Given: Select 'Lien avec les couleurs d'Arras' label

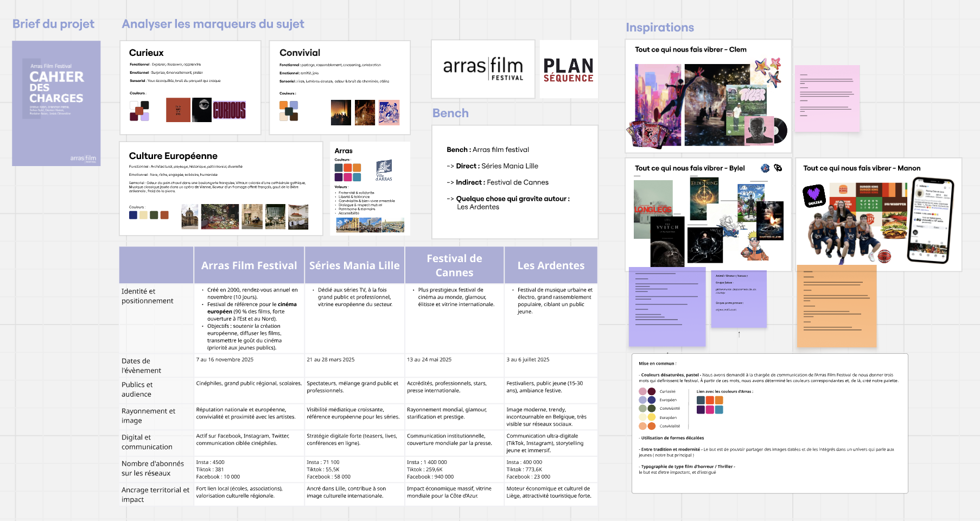Looking at the screenshot, I should pyautogui.click(x=724, y=391).
